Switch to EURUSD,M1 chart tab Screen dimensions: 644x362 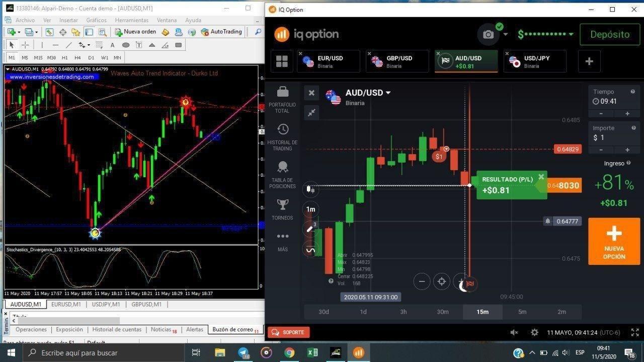66,304
